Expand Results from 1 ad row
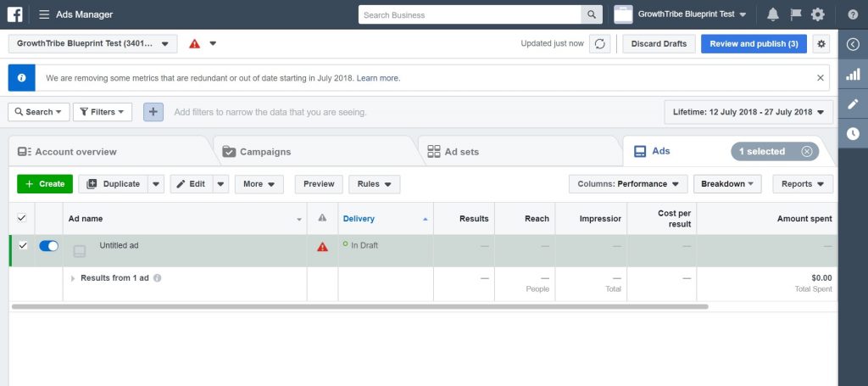This screenshot has height=386, width=868. pyautogui.click(x=73, y=278)
